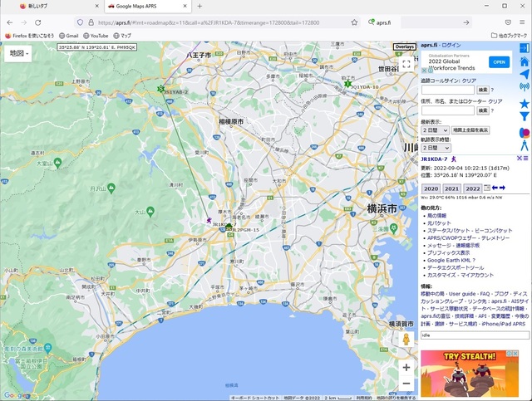
Task: Select the 2021 year tab
Action: (451, 188)
